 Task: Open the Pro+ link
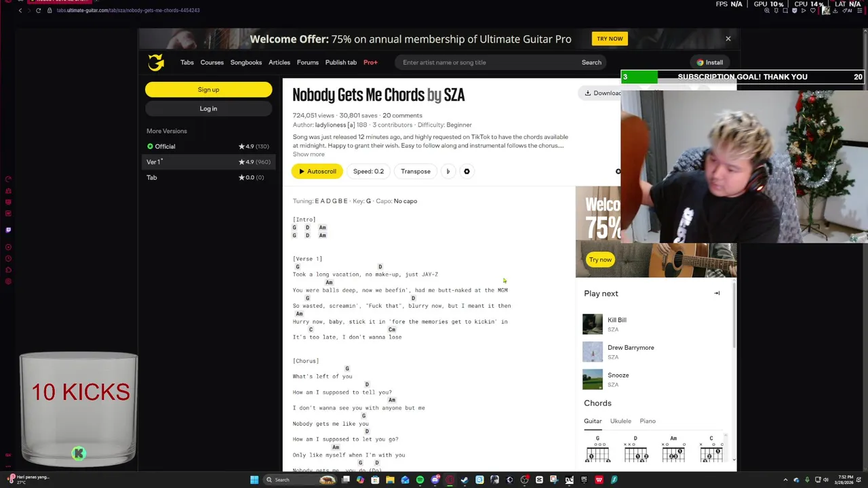pos(370,62)
